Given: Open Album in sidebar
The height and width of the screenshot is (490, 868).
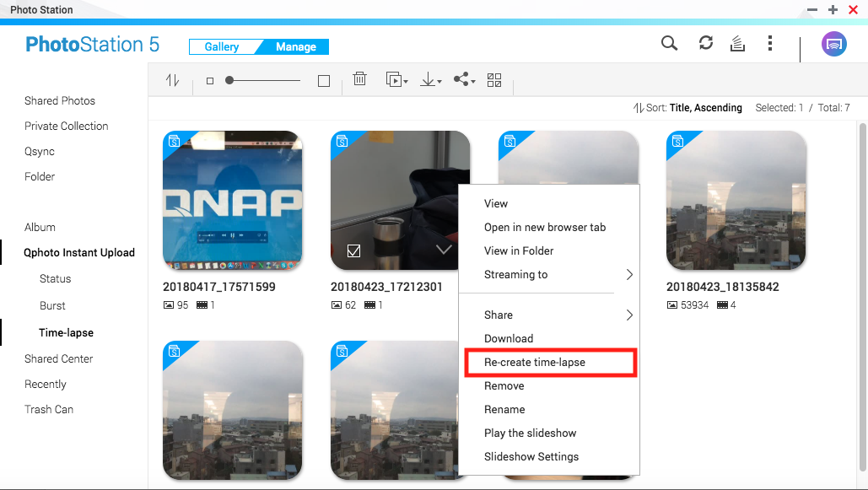Looking at the screenshot, I should (40, 228).
